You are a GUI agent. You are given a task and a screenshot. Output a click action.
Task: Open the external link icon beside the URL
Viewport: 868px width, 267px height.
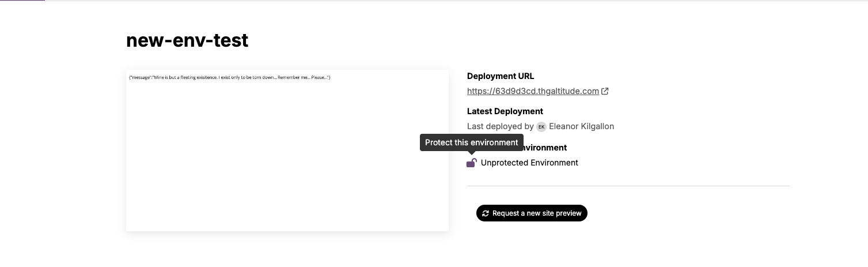(605, 91)
